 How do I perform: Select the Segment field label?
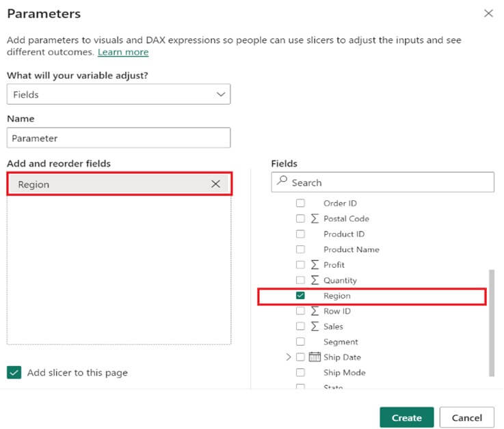[x=341, y=342]
